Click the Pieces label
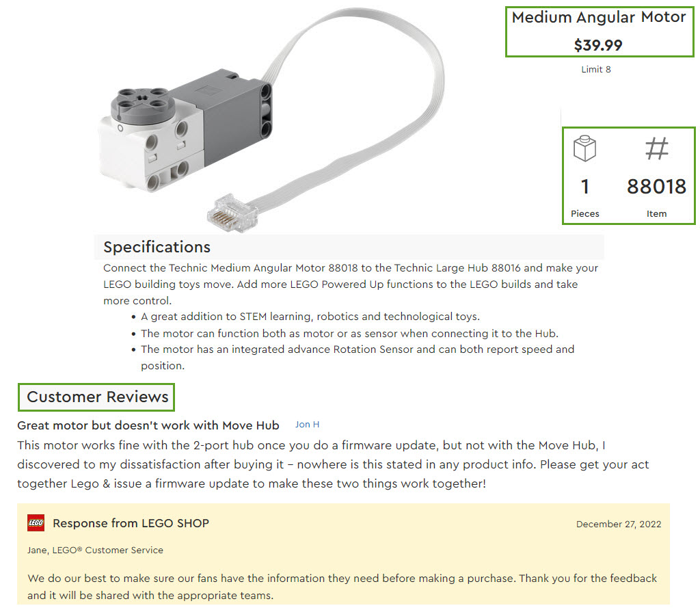This screenshot has width=700, height=610. 584,213
